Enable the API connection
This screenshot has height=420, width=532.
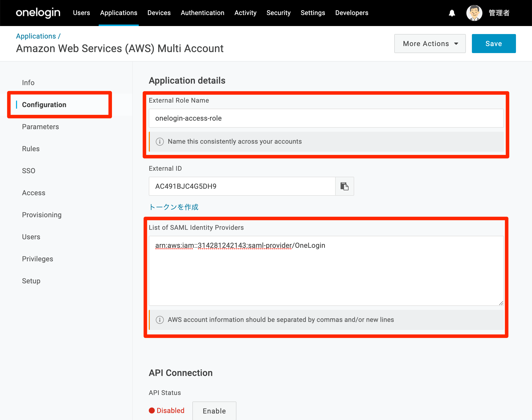pyautogui.click(x=214, y=411)
